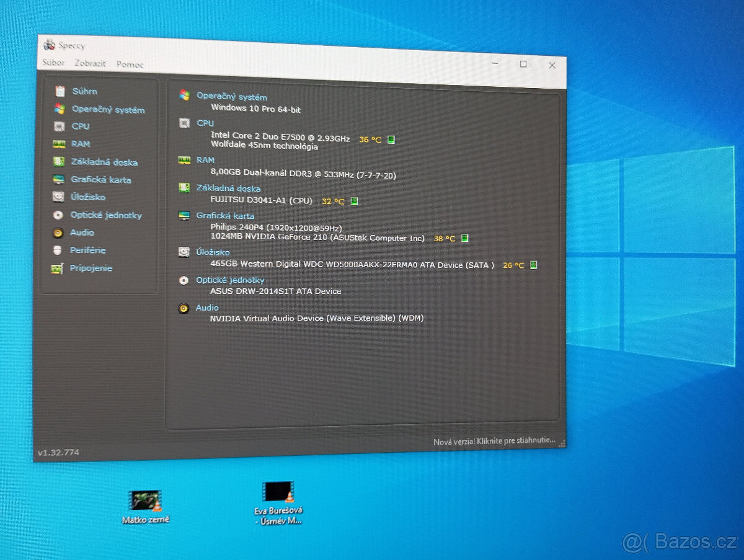Select CPU in the left sidebar
This screenshot has width=744, height=560.
click(x=81, y=126)
